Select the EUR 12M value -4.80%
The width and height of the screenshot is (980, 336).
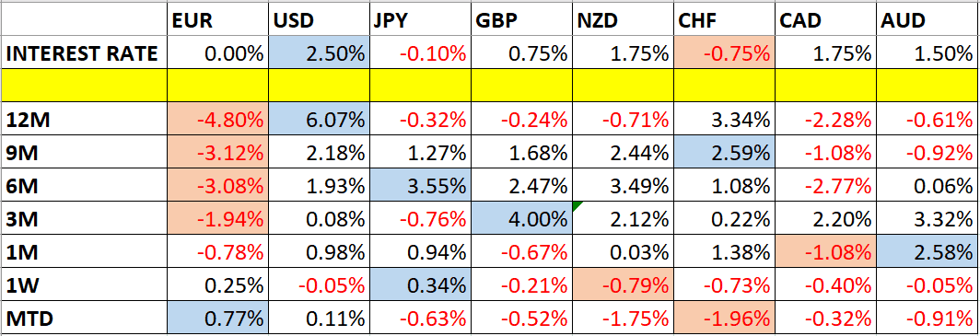216,119
